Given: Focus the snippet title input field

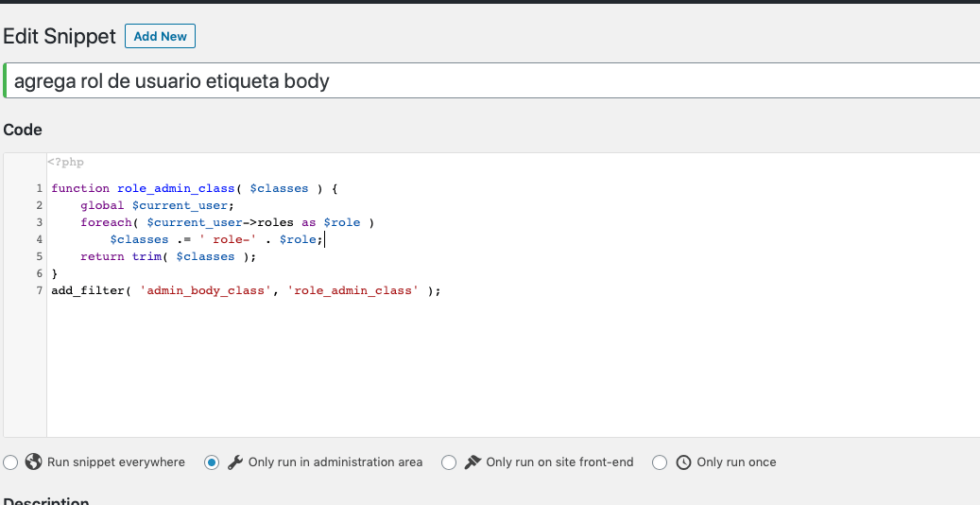Looking at the screenshot, I should point(492,80).
